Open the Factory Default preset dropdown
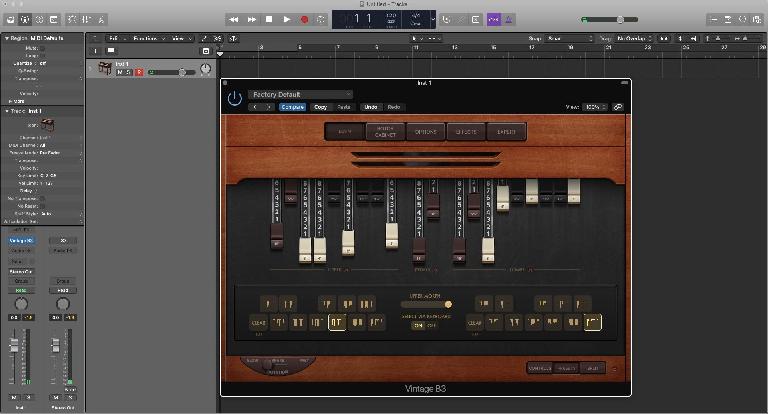The width and height of the screenshot is (768, 414). pos(300,95)
